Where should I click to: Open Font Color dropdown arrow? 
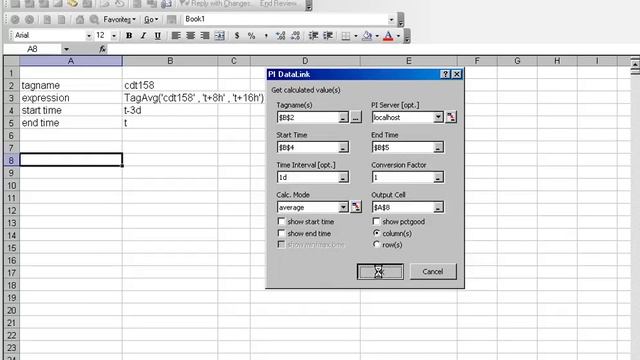coord(398,36)
